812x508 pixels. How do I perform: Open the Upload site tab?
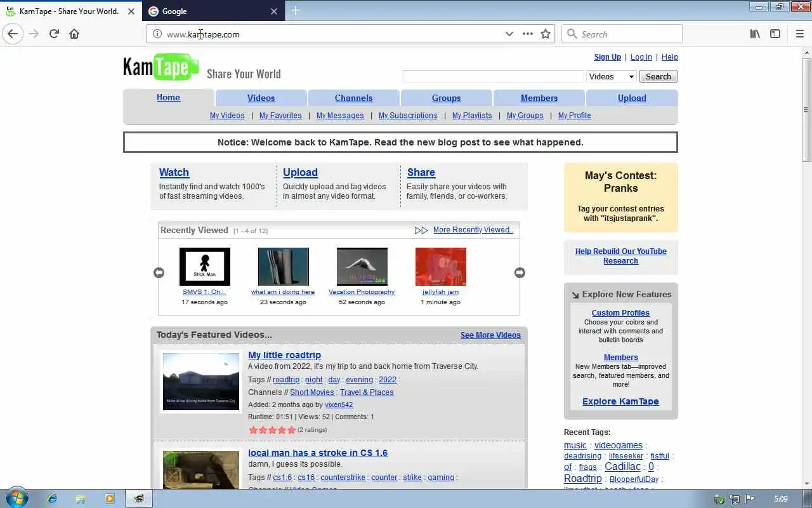[632, 98]
